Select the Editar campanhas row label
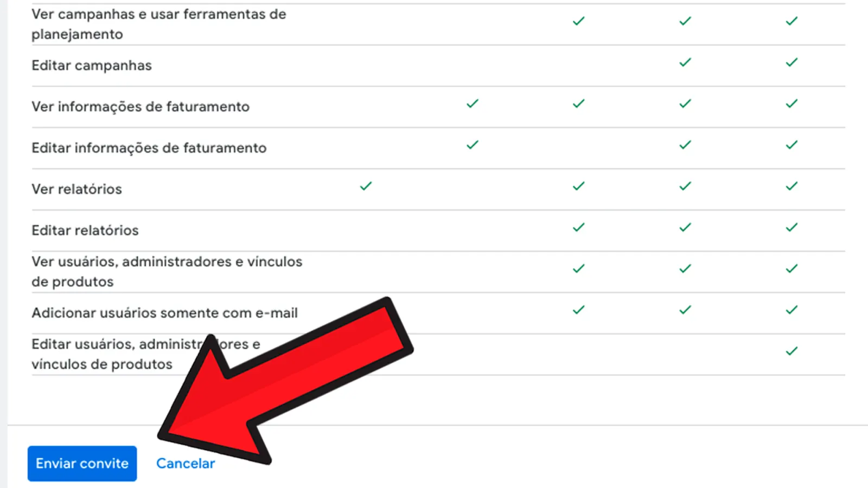 click(x=92, y=66)
